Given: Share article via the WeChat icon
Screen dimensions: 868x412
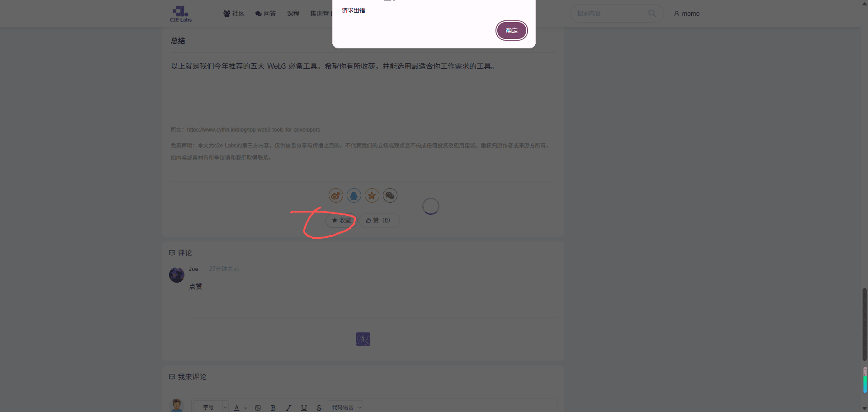Looking at the screenshot, I should 390,195.
